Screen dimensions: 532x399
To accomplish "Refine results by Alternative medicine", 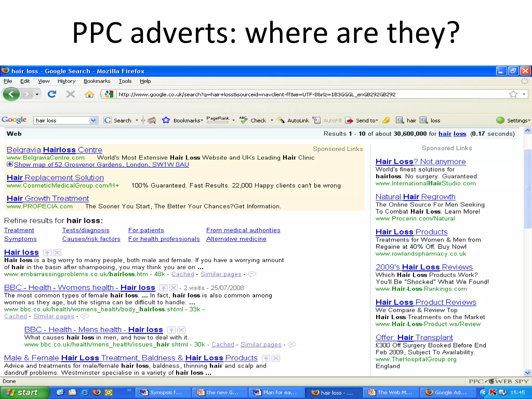I will (x=236, y=239).
